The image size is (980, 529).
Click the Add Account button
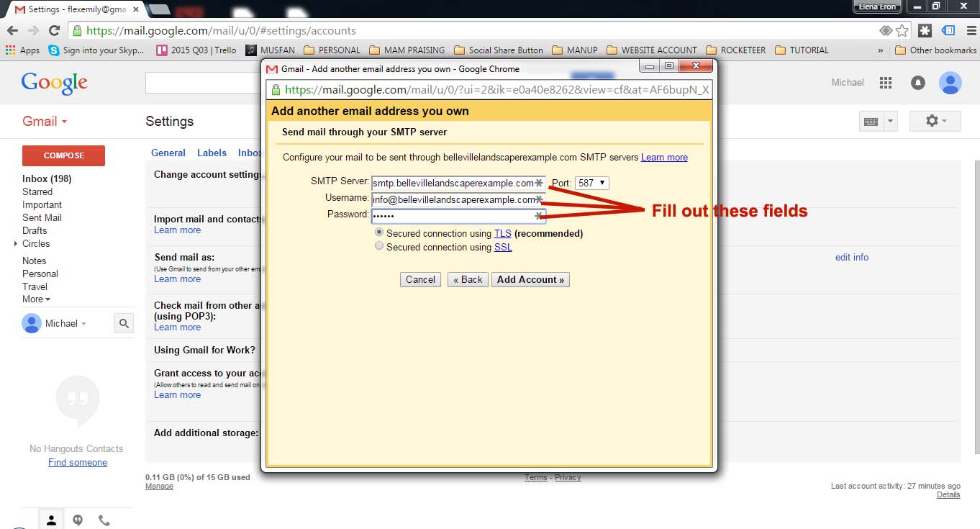(x=530, y=280)
